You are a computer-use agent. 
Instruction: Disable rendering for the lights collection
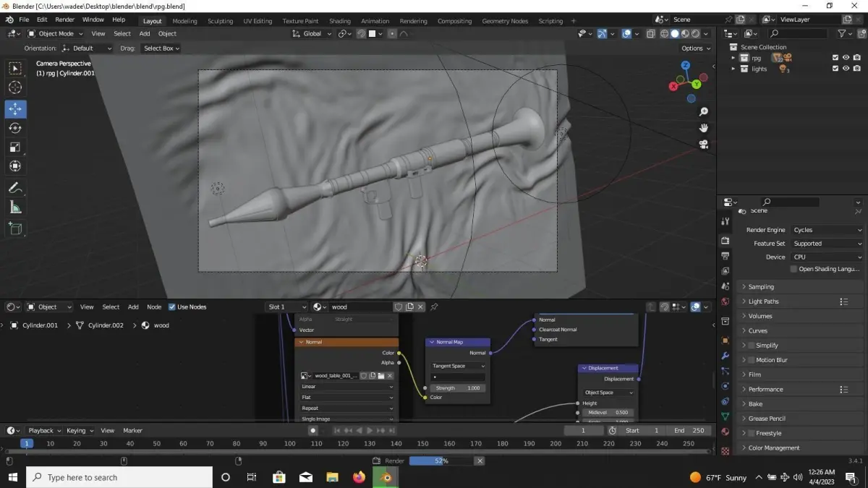857,69
